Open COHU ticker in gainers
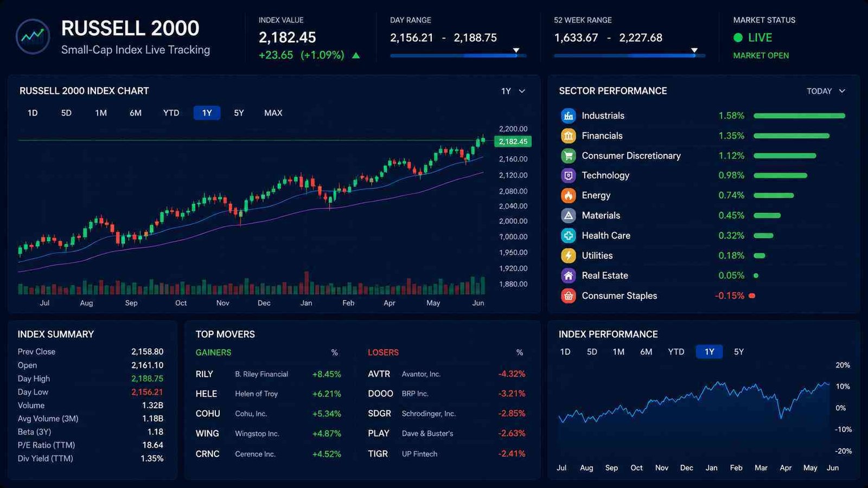Viewport: 868px width, 488px height. (208, 414)
